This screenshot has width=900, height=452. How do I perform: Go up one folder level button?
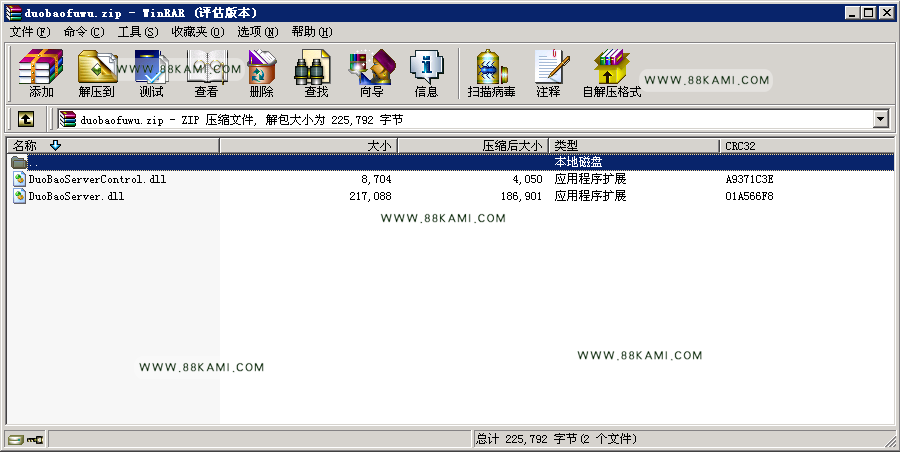click(26, 119)
